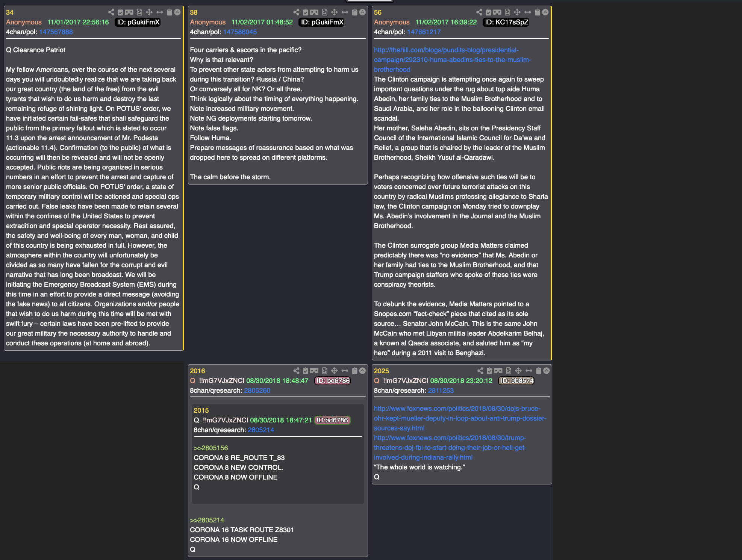Follow reply reference >>2805214
The width and height of the screenshot is (742, 560).
[207, 520]
